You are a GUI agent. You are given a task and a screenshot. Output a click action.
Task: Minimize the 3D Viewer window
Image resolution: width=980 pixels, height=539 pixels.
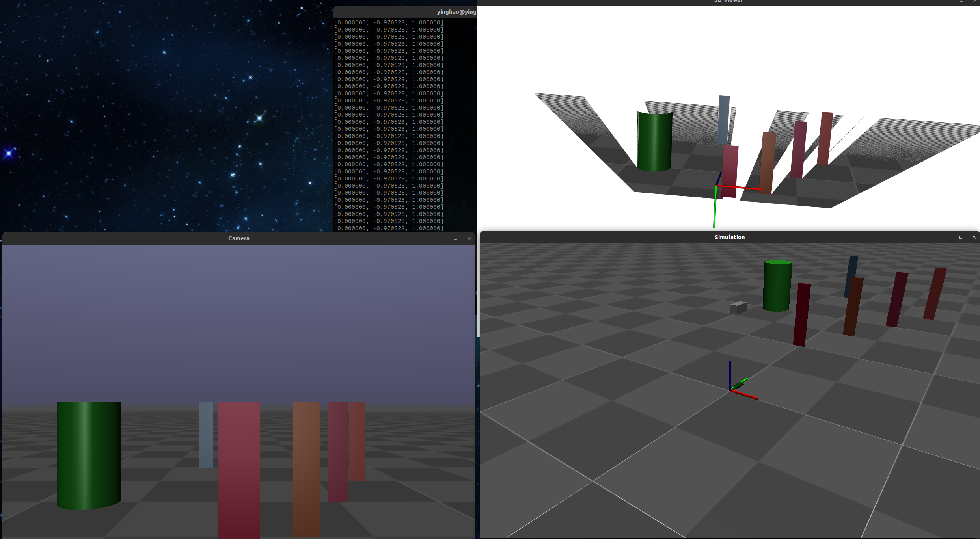click(948, 1)
